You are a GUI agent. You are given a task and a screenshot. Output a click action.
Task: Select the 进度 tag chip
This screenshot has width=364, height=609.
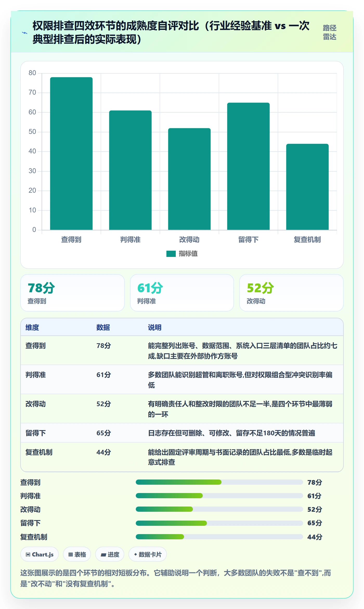[x=110, y=554]
